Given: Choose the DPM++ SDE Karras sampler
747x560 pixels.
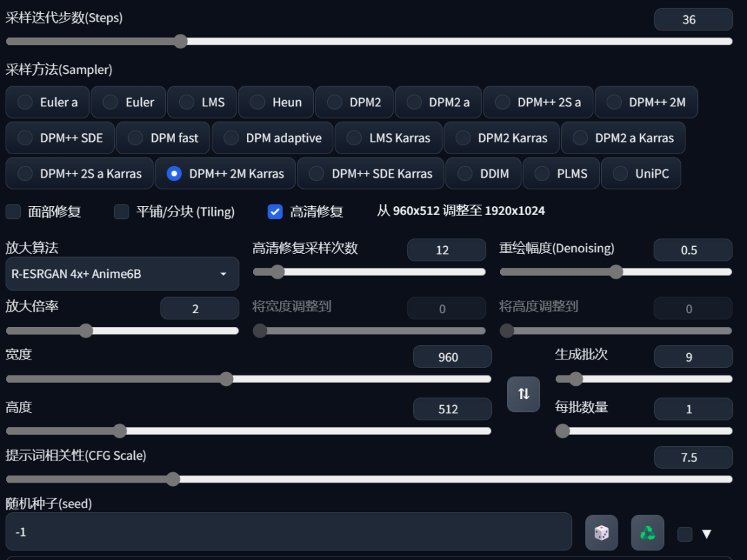Looking at the screenshot, I should pos(317,174).
